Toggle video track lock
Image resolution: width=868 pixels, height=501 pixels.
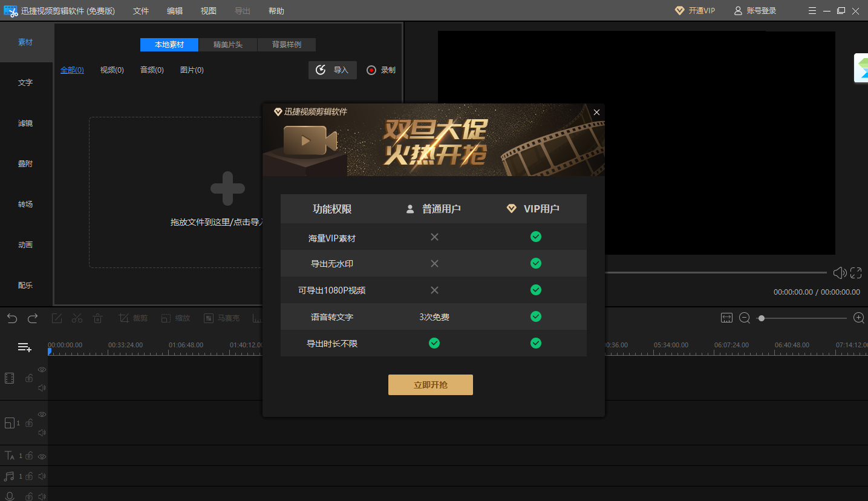point(29,378)
